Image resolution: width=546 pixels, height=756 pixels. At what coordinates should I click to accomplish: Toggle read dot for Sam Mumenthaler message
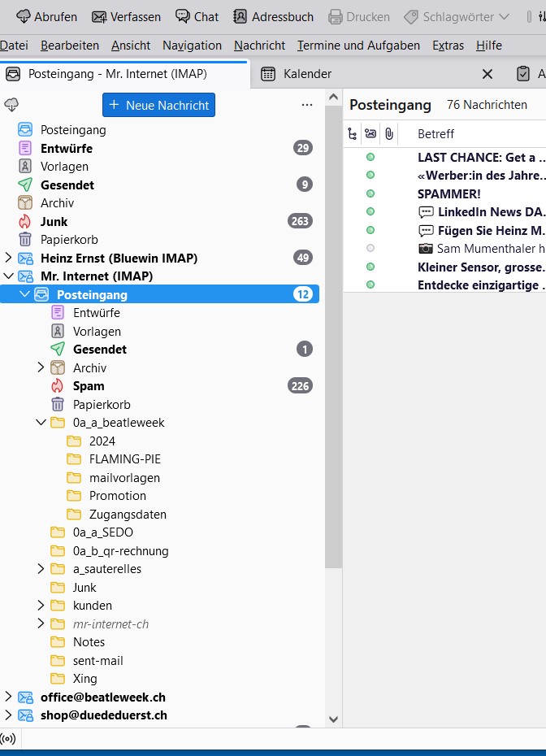coord(370,248)
